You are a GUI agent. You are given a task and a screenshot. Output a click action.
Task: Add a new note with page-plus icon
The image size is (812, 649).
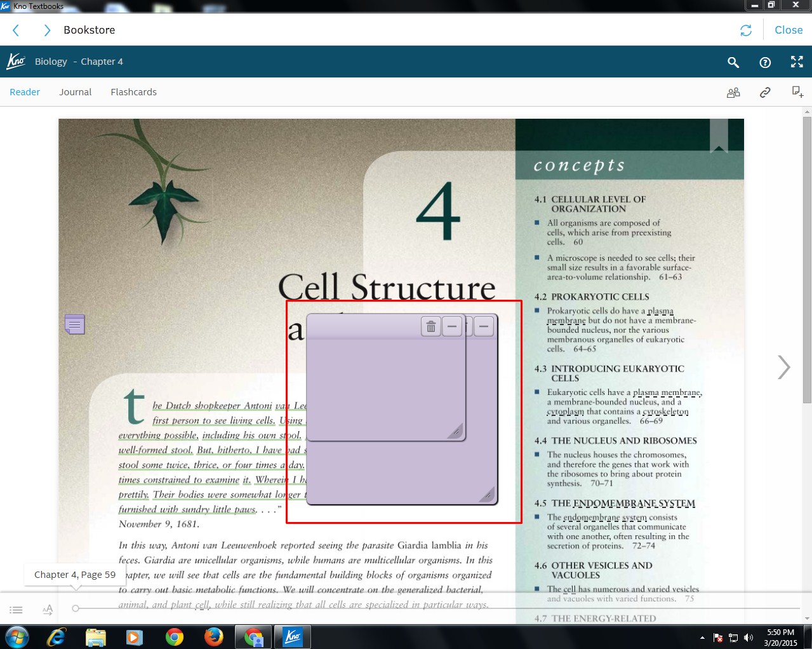tap(797, 92)
